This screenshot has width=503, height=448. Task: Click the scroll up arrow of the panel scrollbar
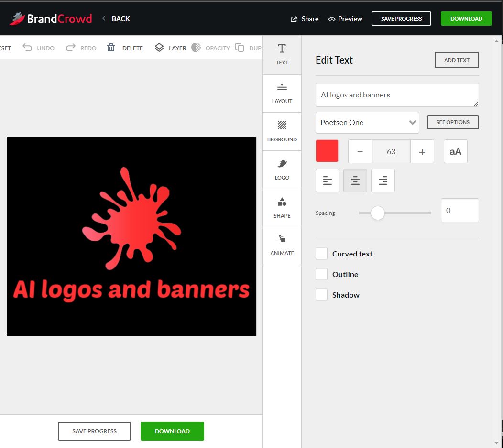[497, 41]
